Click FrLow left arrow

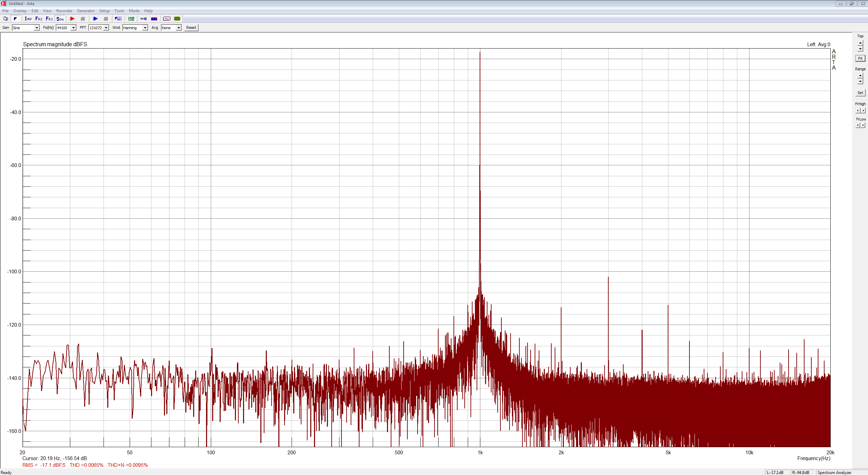(858, 125)
